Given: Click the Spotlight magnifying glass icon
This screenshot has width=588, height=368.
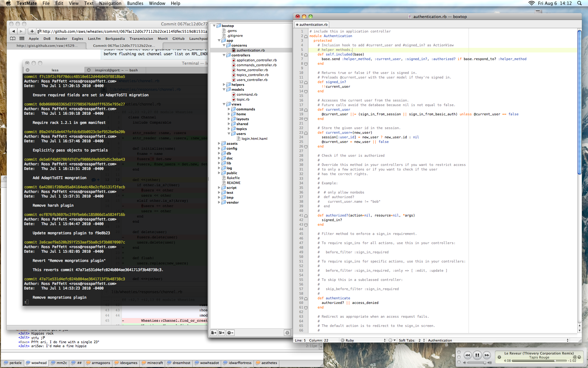Looking at the screenshot, I should coord(579,3).
